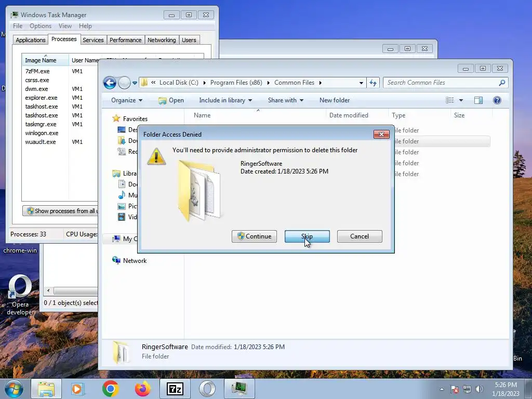Open Windows Explorer from taskbar
The width and height of the screenshot is (532, 399).
coord(46,389)
